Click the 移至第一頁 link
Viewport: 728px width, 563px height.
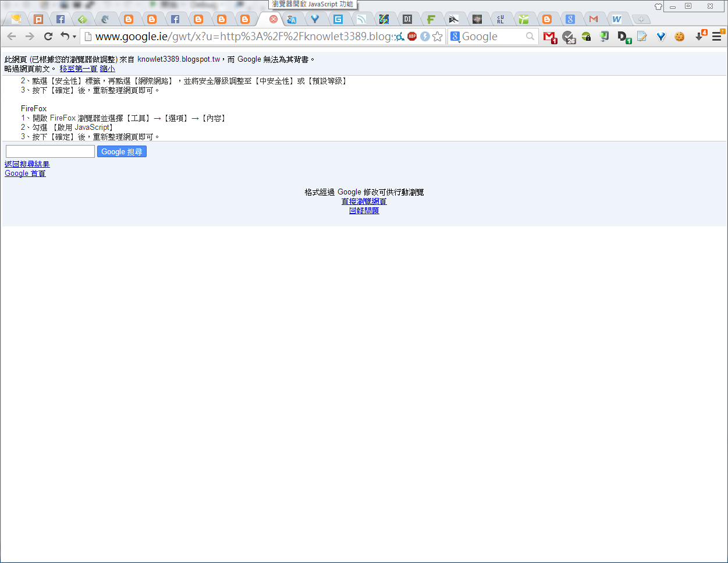79,69
